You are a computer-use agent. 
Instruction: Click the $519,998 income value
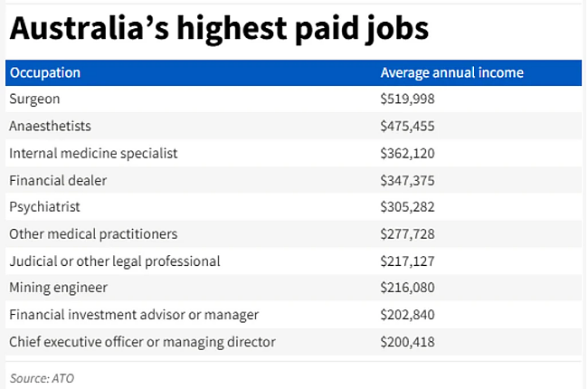407,99
